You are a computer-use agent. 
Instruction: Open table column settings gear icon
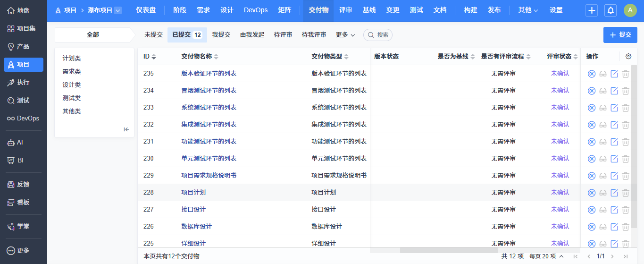pyautogui.click(x=628, y=56)
